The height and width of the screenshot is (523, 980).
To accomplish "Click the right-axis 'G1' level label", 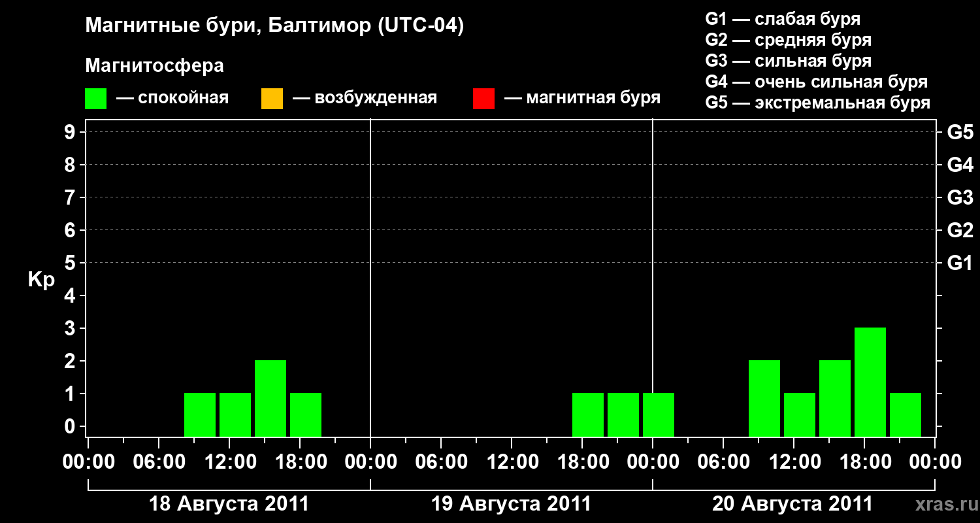I will click(x=960, y=263).
